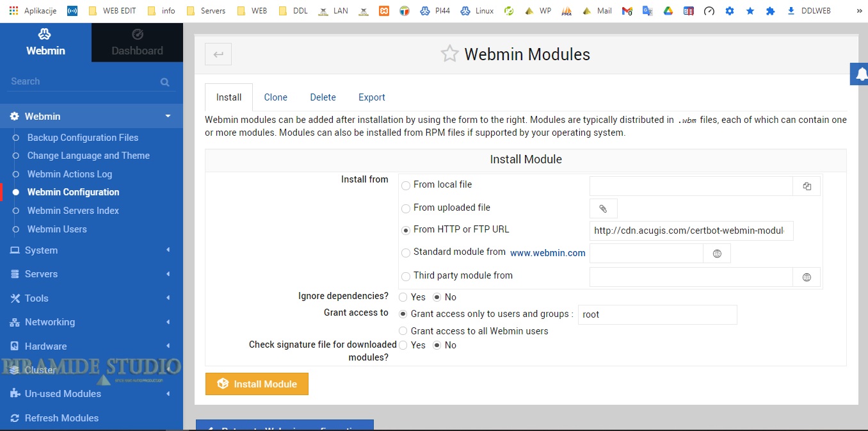
Task: Switch to the Export tab
Action: tap(372, 97)
